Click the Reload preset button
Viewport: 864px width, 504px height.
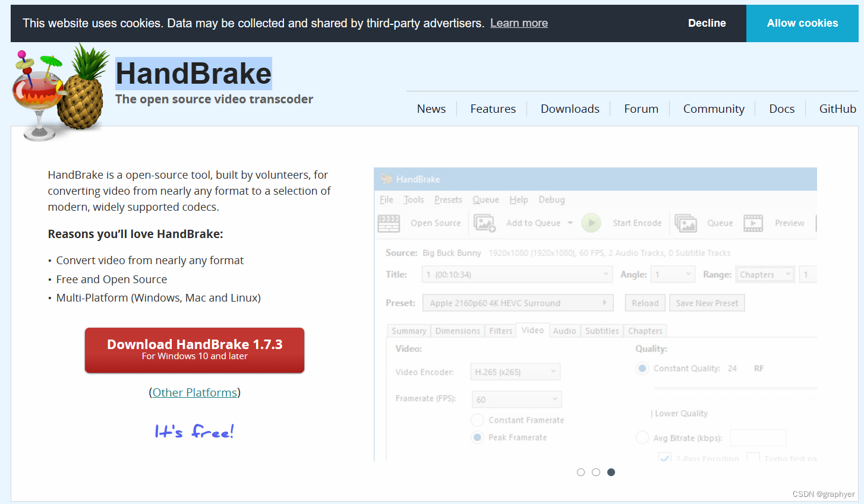pos(645,303)
